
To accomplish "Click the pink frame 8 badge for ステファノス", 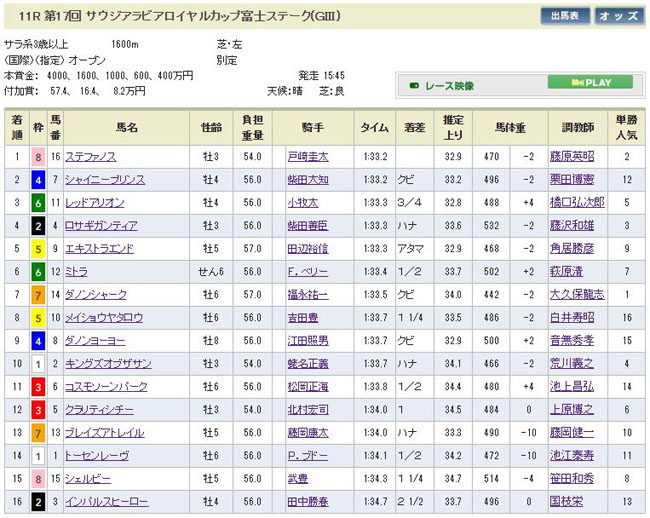I will coord(38,157).
